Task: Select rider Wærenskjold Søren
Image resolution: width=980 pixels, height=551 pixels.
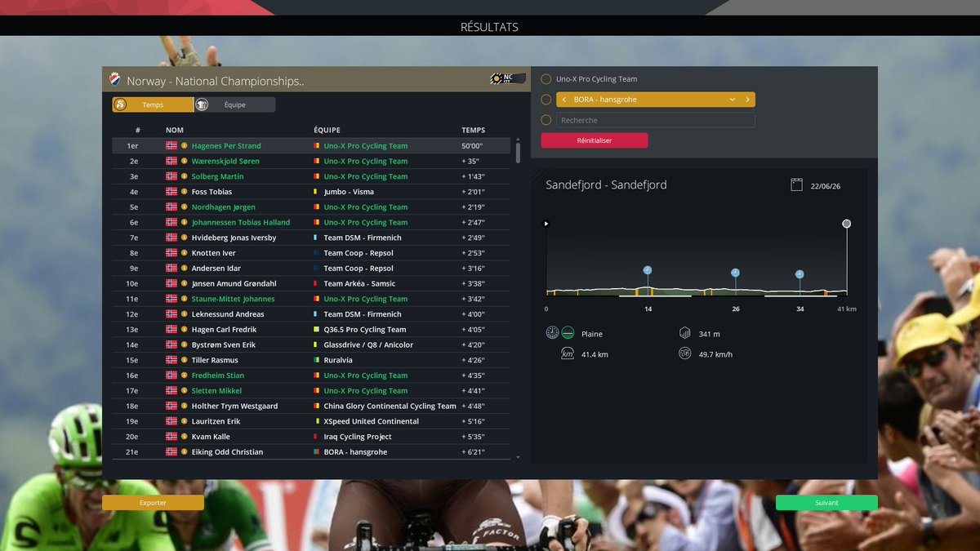Action: pos(225,161)
